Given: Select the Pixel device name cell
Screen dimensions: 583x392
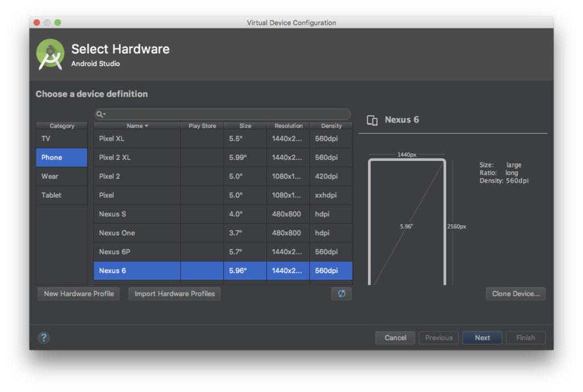Looking at the screenshot, I should click(x=137, y=195).
